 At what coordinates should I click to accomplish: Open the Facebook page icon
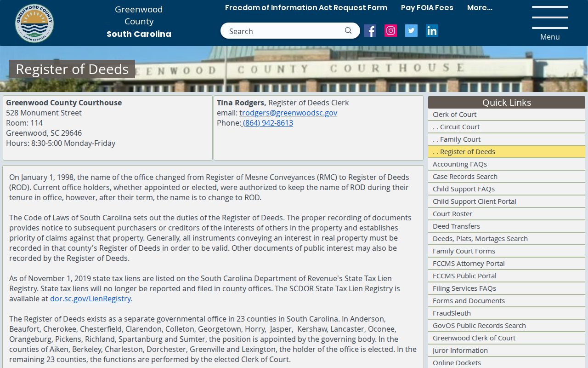pyautogui.click(x=370, y=31)
